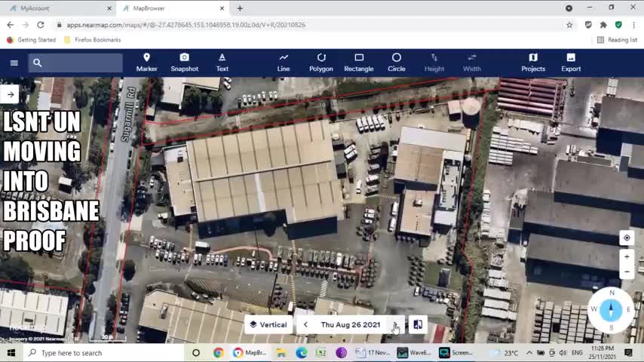Open the Vertical view layer selector
This screenshot has width=644, height=362.
click(268, 324)
